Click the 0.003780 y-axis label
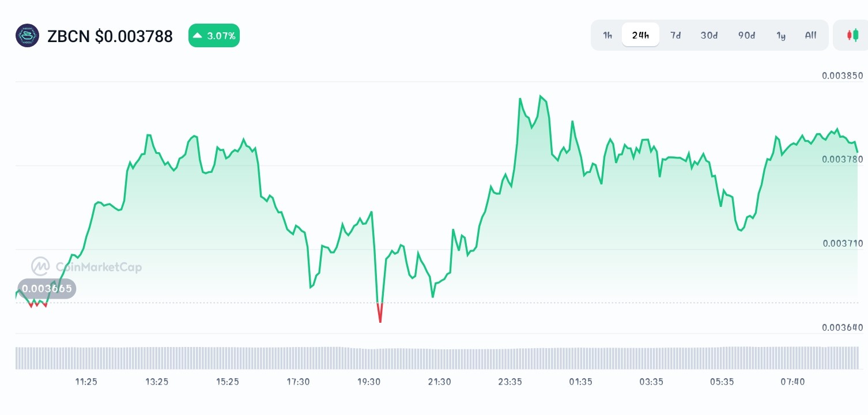 pos(843,160)
